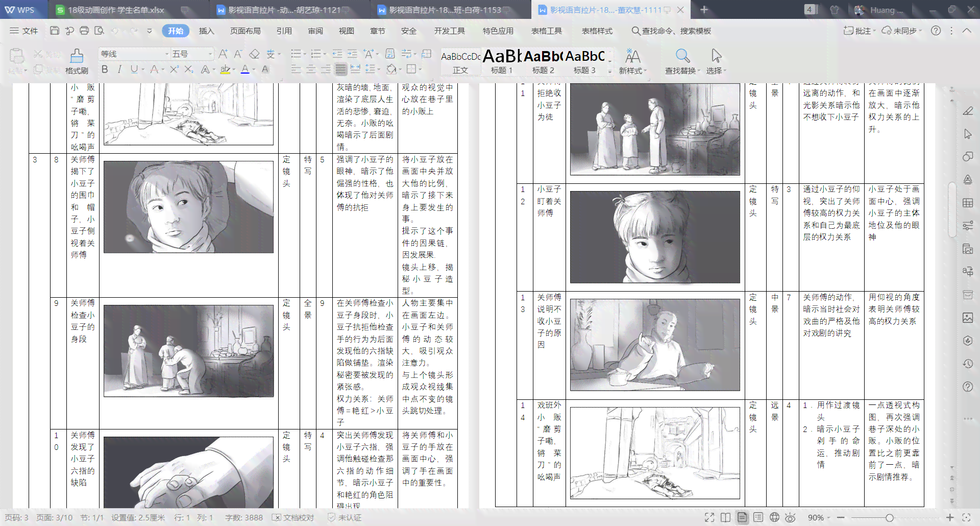Click Decrease Font Size icon
The width and height of the screenshot is (980, 526).
[238, 54]
